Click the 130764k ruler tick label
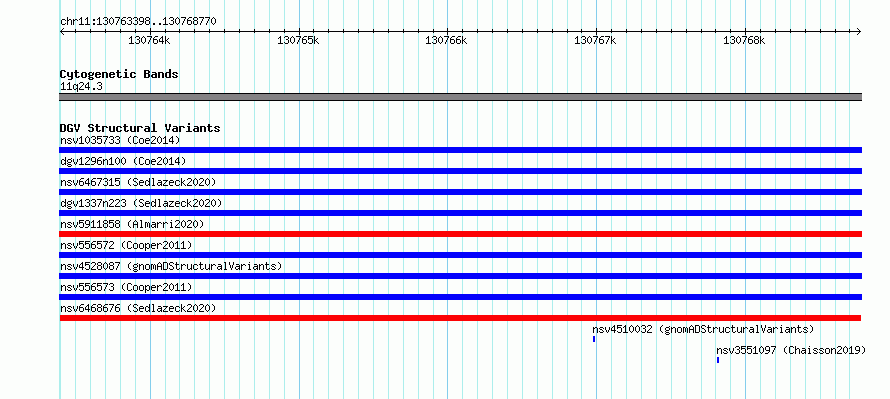This screenshot has width=890, height=399. point(149,40)
